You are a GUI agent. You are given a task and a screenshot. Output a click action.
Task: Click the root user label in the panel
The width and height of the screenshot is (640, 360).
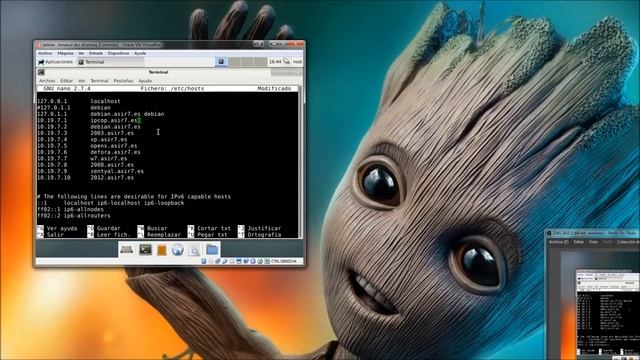tap(298, 62)
